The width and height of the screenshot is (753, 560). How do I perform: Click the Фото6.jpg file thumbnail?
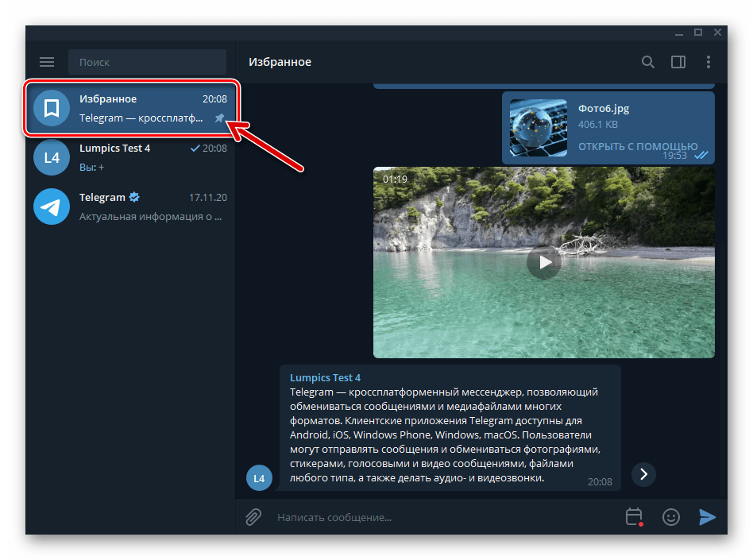pyautogui.click(x=538, y=128)
